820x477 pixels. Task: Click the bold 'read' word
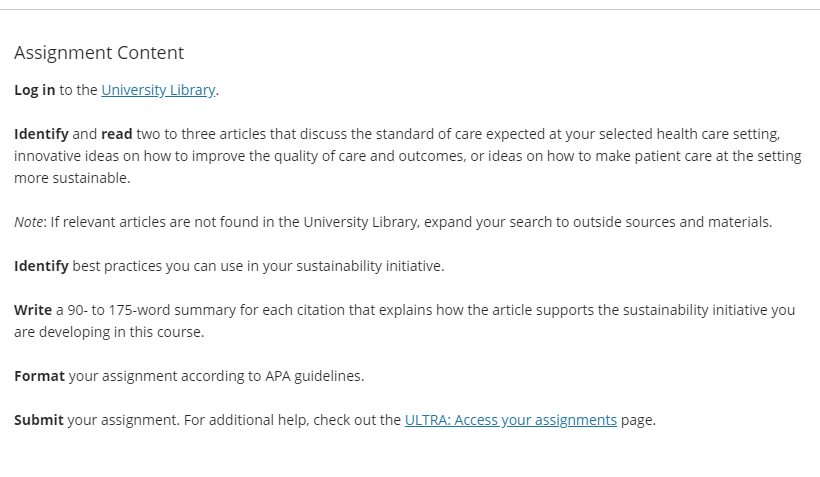117,134
